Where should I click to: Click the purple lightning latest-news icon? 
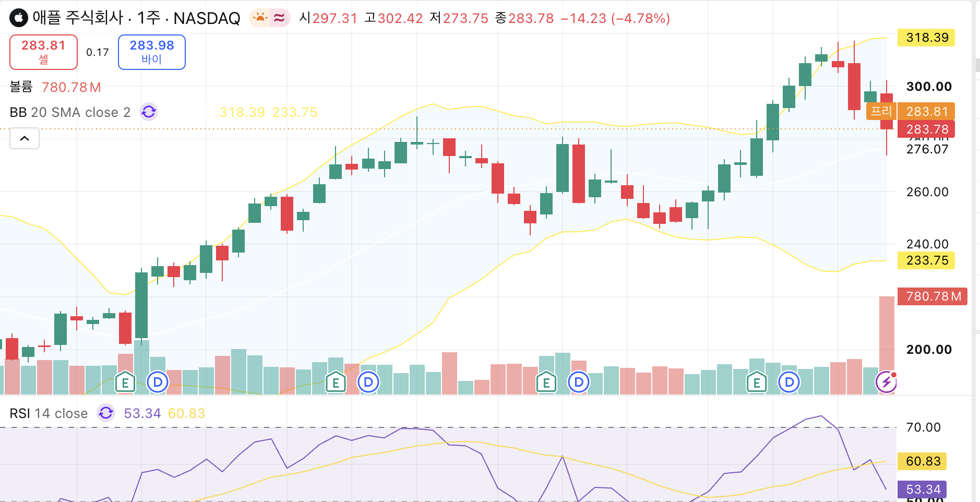click(886, 383)
